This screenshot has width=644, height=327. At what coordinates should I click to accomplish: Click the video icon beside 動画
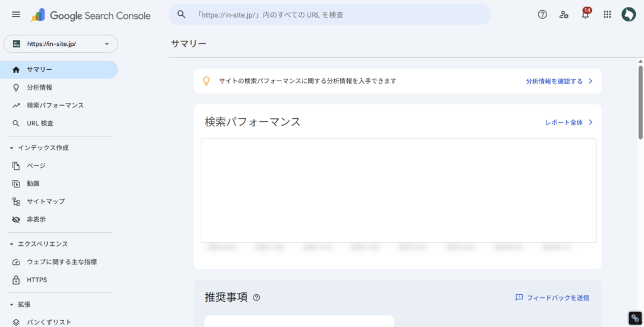16,184
